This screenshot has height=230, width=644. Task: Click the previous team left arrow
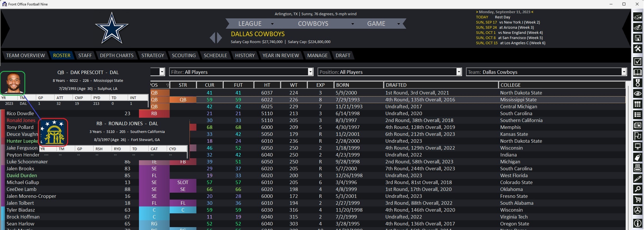click(212, 38)
